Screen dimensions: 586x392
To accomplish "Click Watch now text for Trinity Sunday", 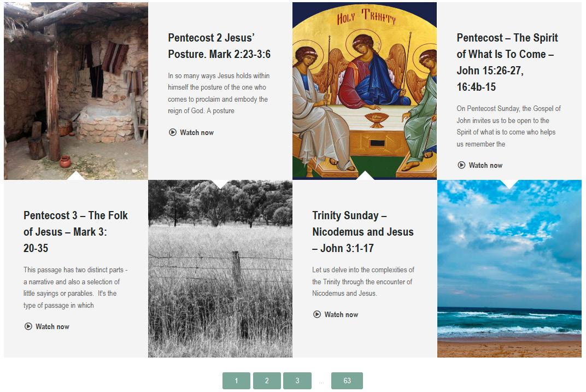I will coord(341,315).
